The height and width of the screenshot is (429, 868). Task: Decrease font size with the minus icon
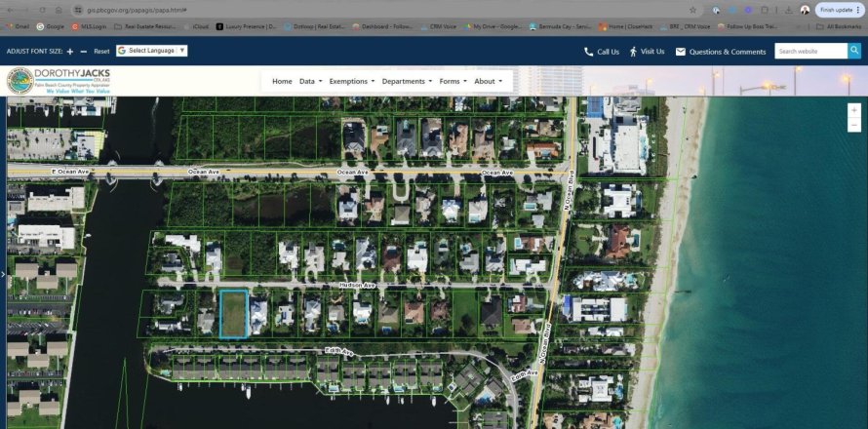point(84,52)
